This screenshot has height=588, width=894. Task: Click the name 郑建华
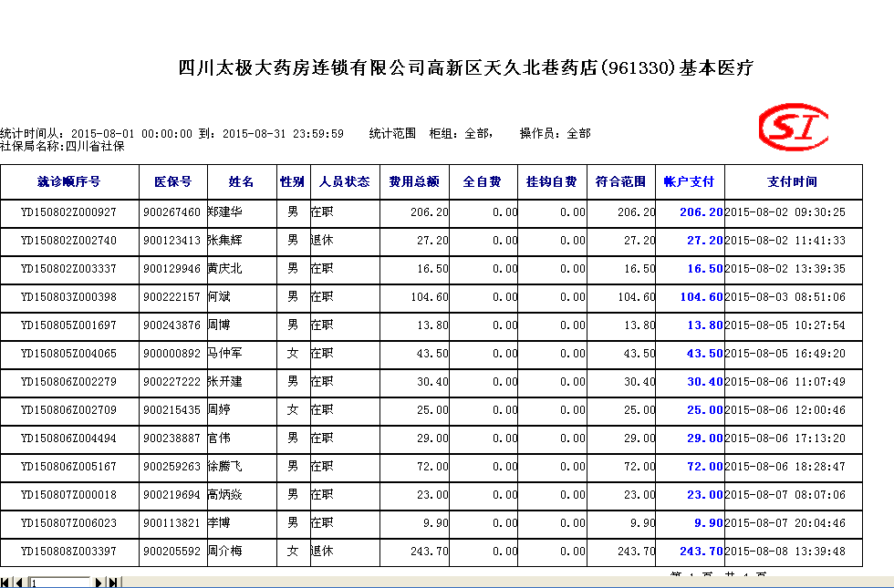[225, 212]
